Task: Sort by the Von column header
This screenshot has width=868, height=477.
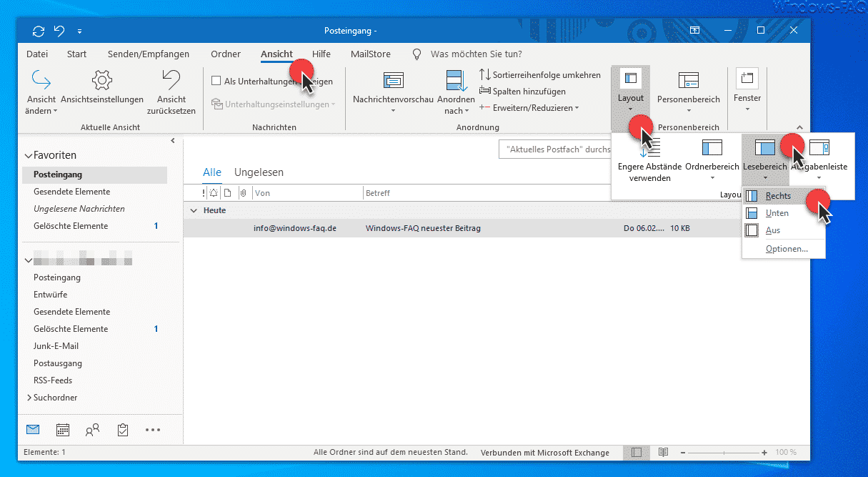Action: pyautogui.click(x=307, y=193)
